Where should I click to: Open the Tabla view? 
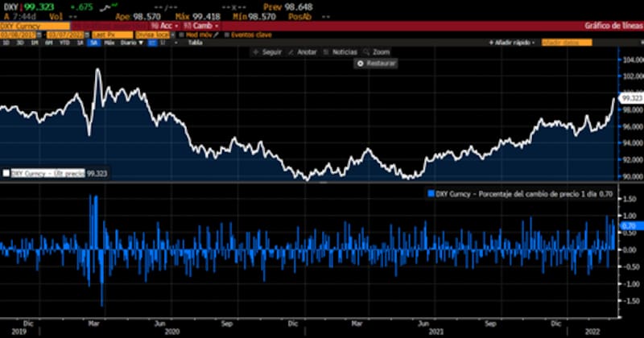195,43
